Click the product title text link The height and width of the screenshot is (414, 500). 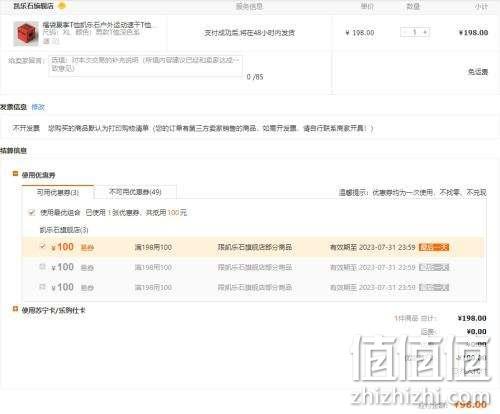tap(97, 25)
